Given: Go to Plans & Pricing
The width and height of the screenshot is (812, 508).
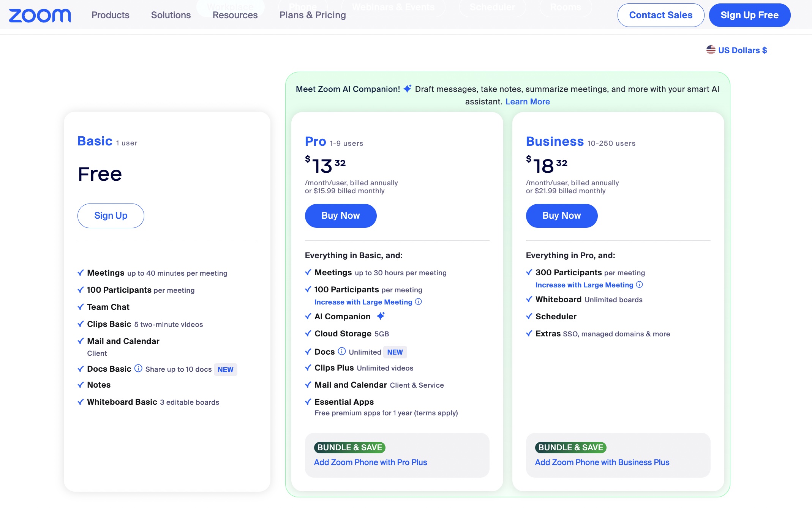Looking at the screenshot, I should [313, 15].
